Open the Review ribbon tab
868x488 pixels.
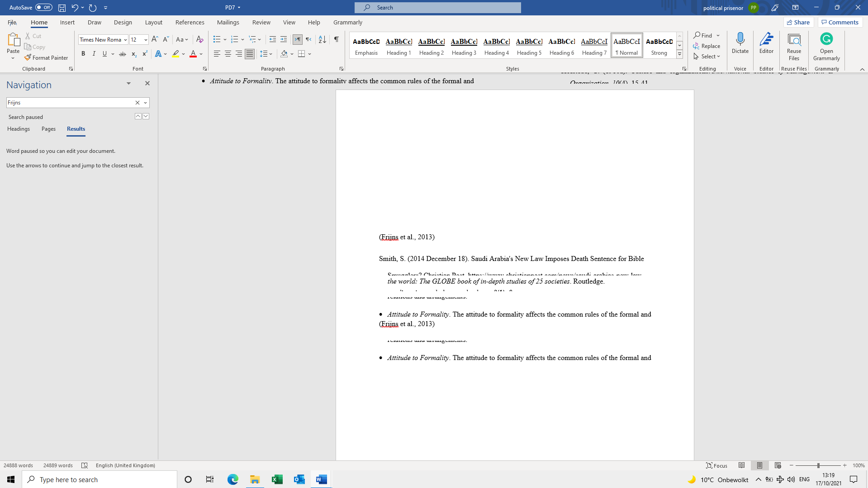[261, 22]
